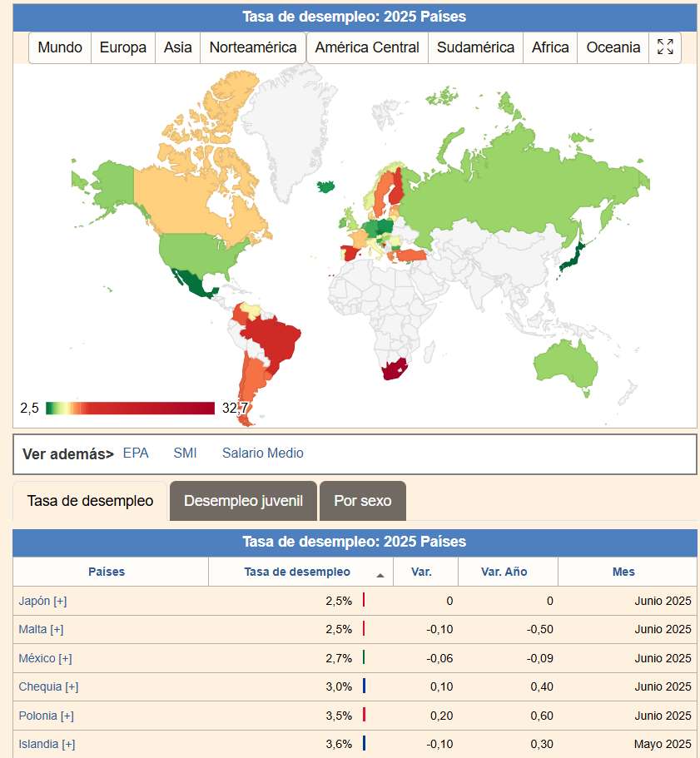Sort table by Var. Año column
This screenshot has height=758, width=700.
click(x=504, y=572)
